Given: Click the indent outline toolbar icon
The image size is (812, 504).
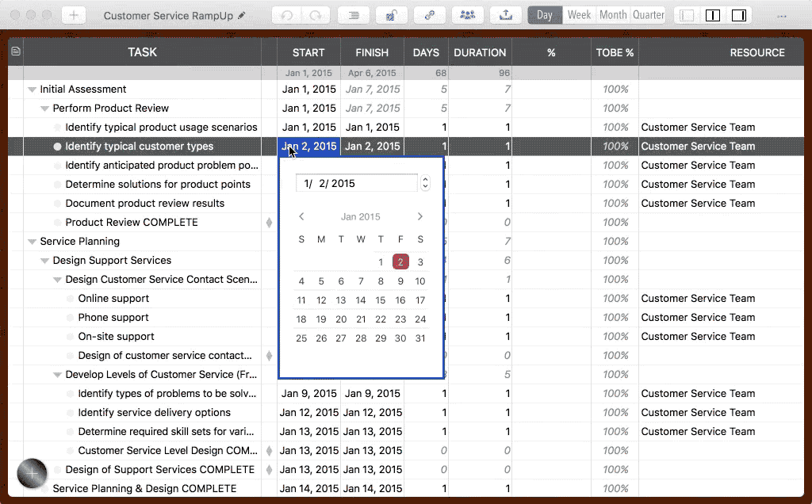Looking at the screenshot, I should (354, 15).
